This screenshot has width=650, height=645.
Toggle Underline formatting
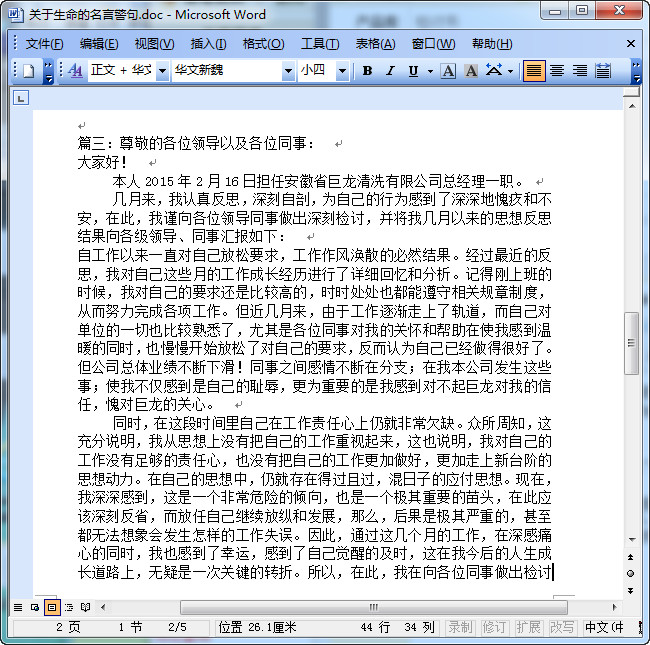413,71
